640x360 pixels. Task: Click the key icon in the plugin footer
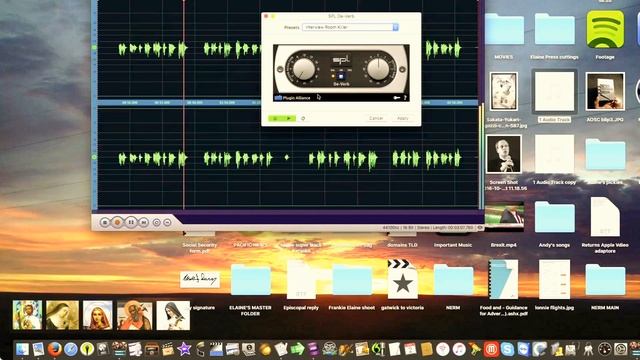[x=396, y=98]
